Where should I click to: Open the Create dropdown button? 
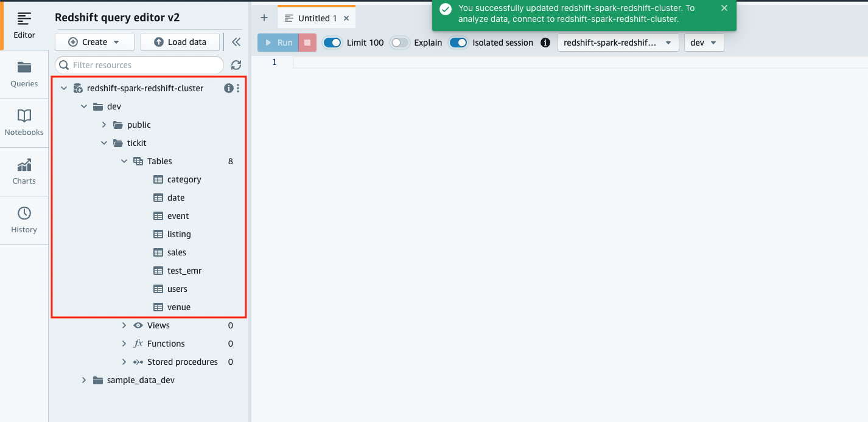tap(95, 42)
